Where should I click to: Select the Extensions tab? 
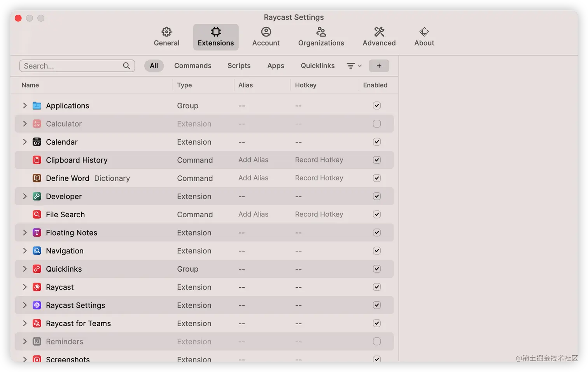point(216,37)
